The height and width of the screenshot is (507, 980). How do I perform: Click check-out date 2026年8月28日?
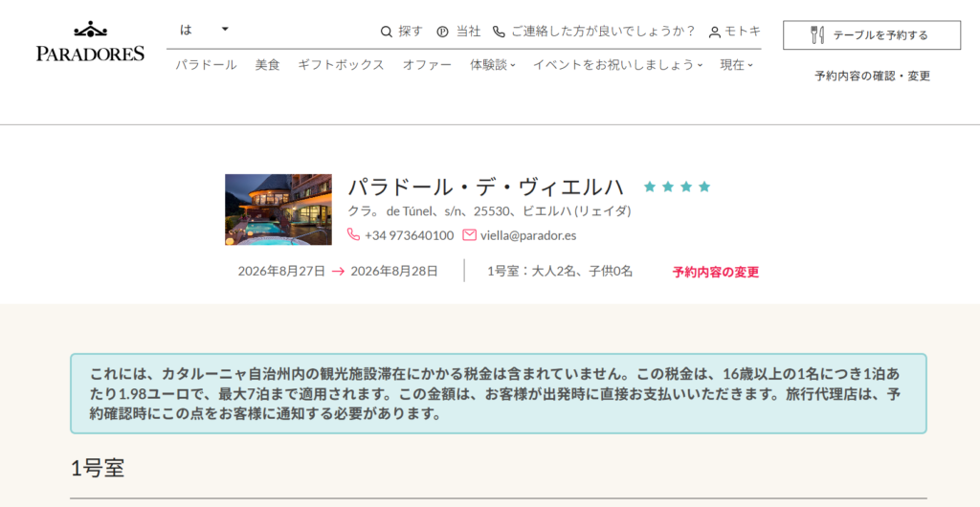coord(394,271)
